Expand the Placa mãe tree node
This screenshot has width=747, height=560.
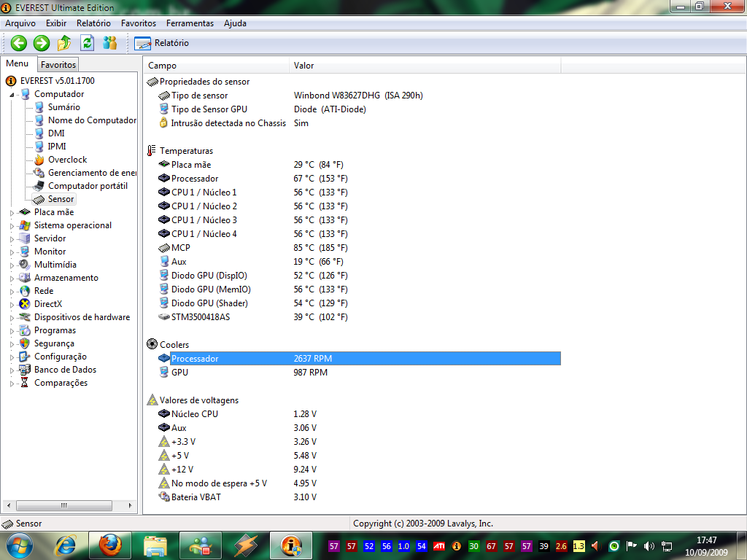[x=12, y=212]
